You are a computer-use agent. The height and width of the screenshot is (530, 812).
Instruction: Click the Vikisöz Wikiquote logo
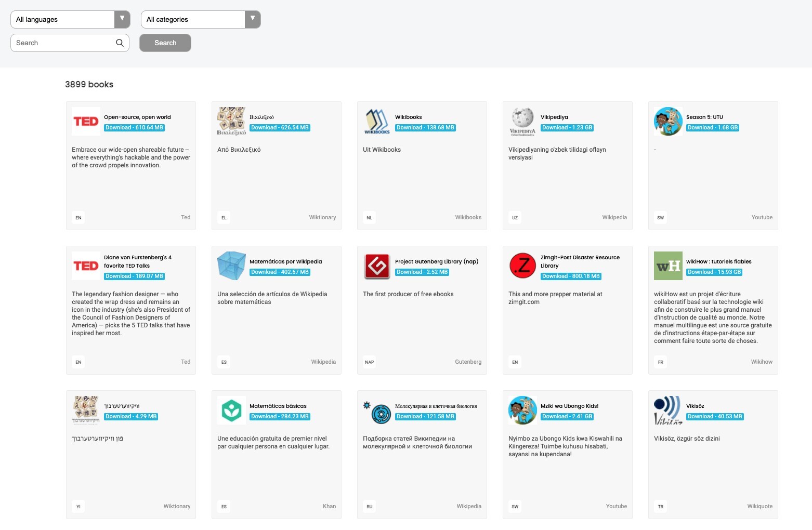pyautogui.click(x=668, y=410)
